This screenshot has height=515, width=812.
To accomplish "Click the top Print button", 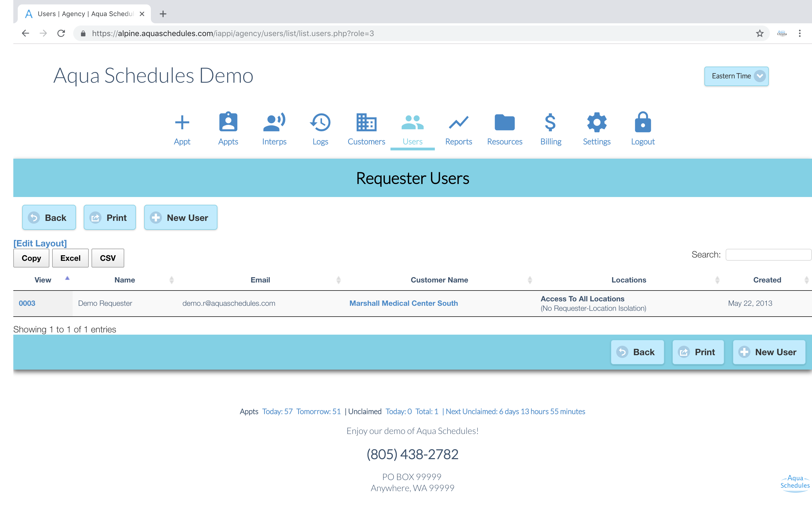I will pos(110,217).
